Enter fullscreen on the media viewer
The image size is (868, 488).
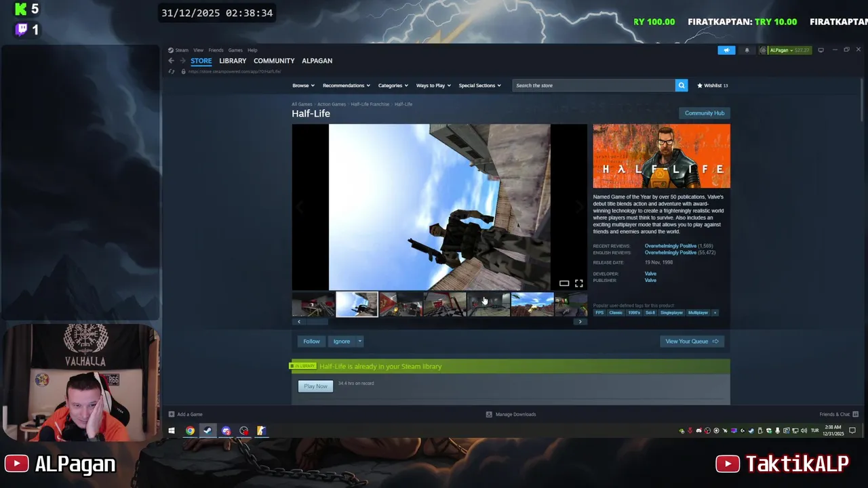pyautogui.click(x=578, y=283)
